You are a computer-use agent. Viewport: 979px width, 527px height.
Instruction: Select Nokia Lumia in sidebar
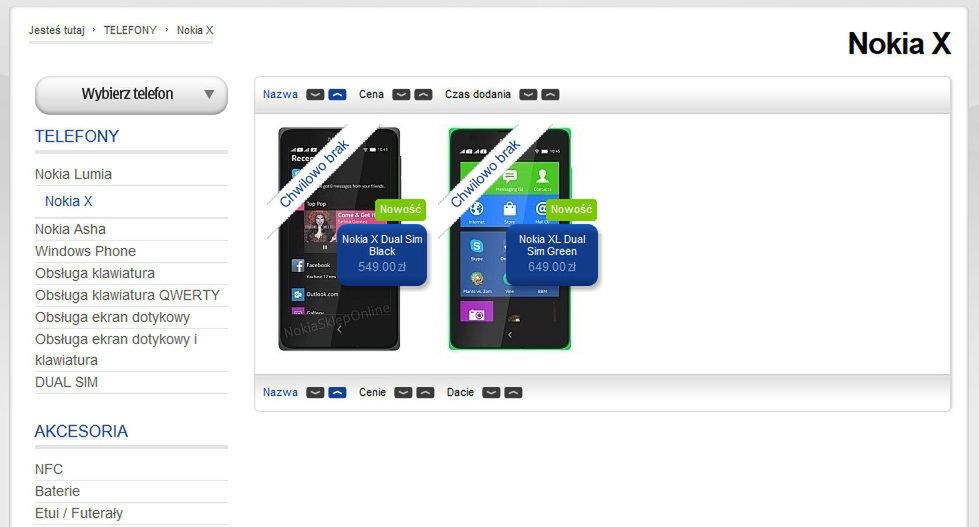coord(73,174)
